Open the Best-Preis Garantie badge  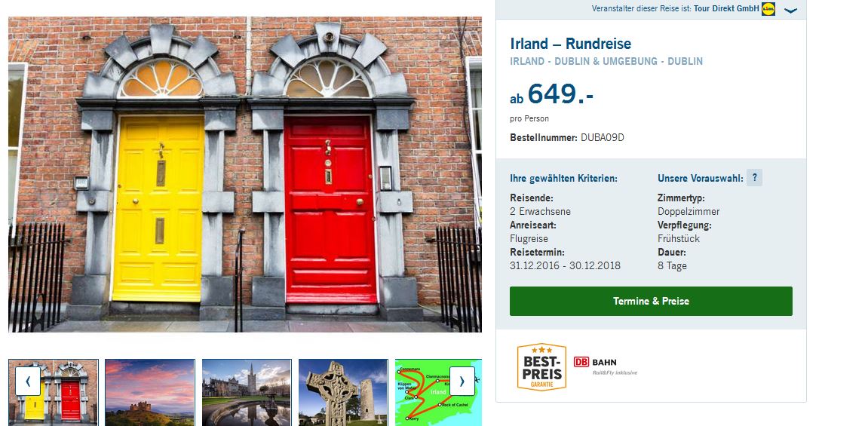point(541,366)
